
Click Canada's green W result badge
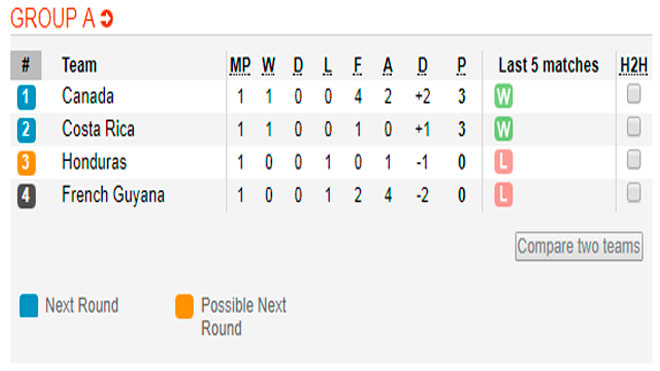tap(503, 96)
